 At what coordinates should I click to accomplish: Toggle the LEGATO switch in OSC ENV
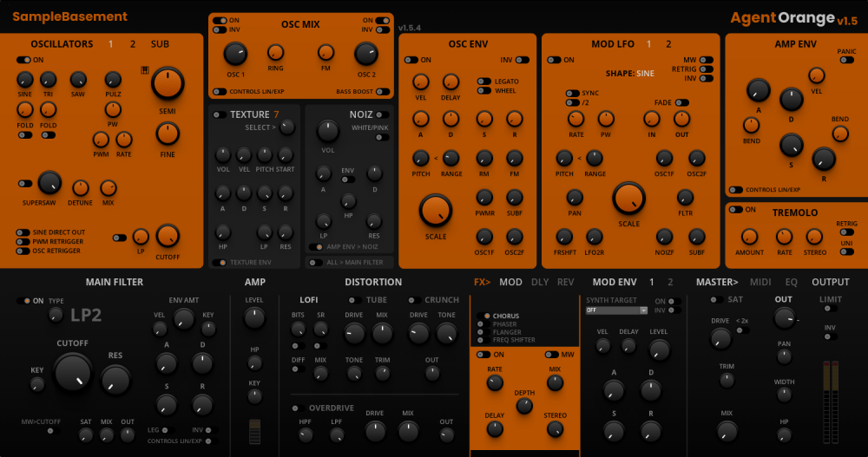tap(483, 82)
